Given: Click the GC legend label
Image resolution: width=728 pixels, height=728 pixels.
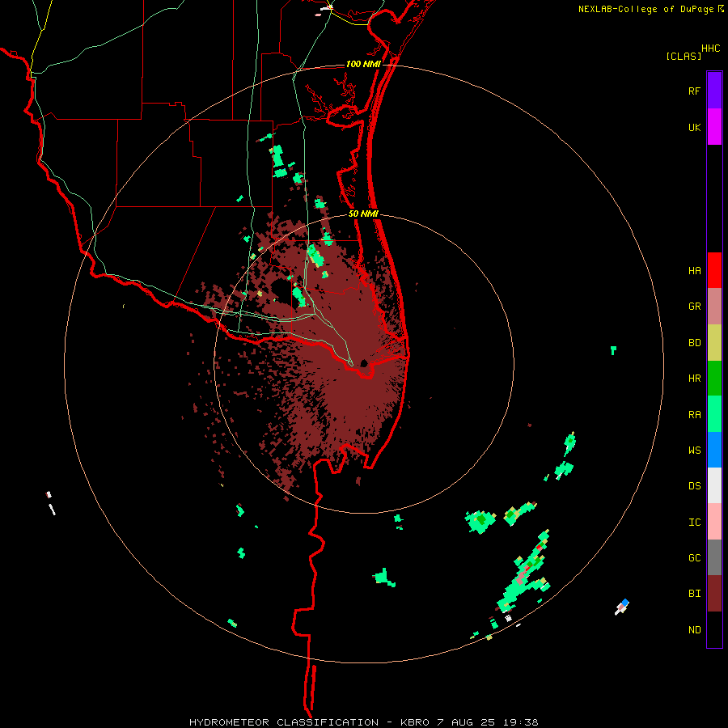Looking at the screenshot, I should click(694, 558).
